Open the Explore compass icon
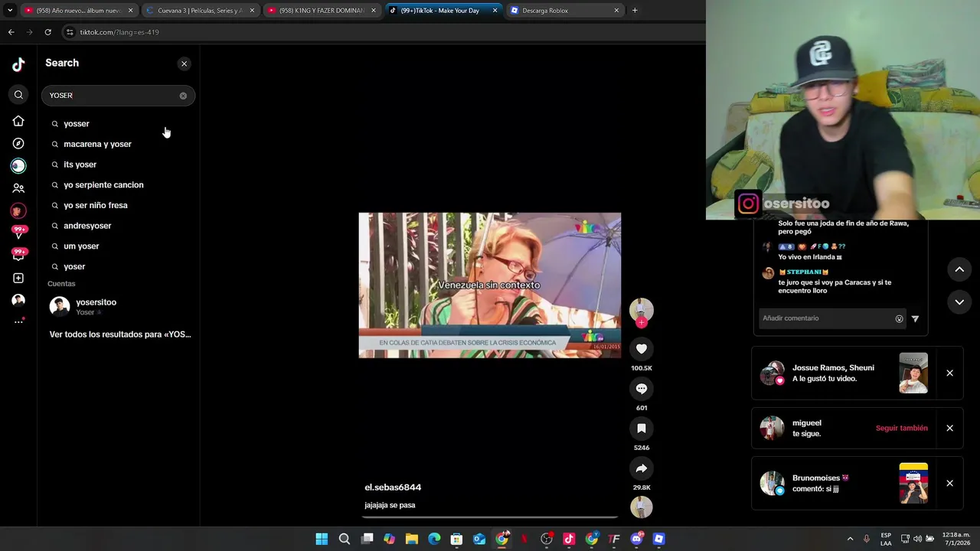The image size is (980, 551). 18,143
